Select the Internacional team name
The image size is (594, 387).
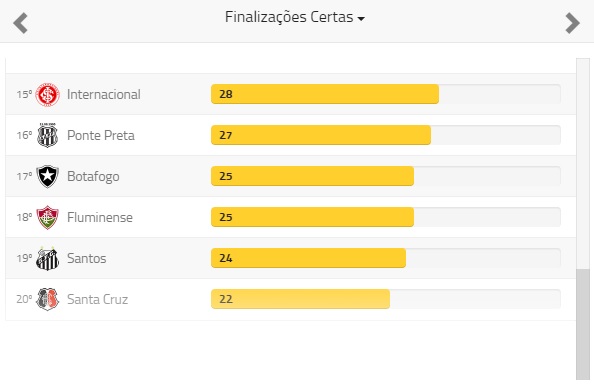(104, 94)
